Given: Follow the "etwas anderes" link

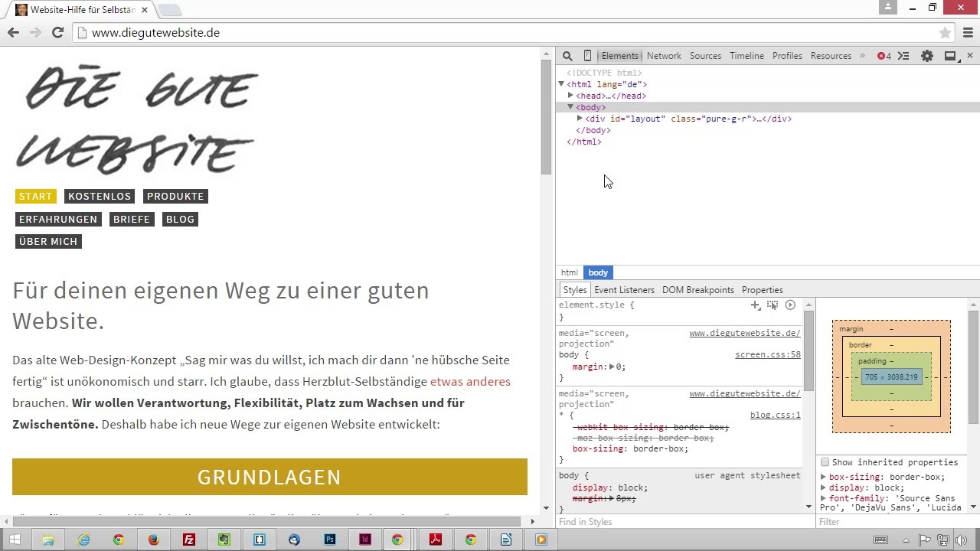Looking at the screenshot, I should pyautogui.click(x=470, y=381).
